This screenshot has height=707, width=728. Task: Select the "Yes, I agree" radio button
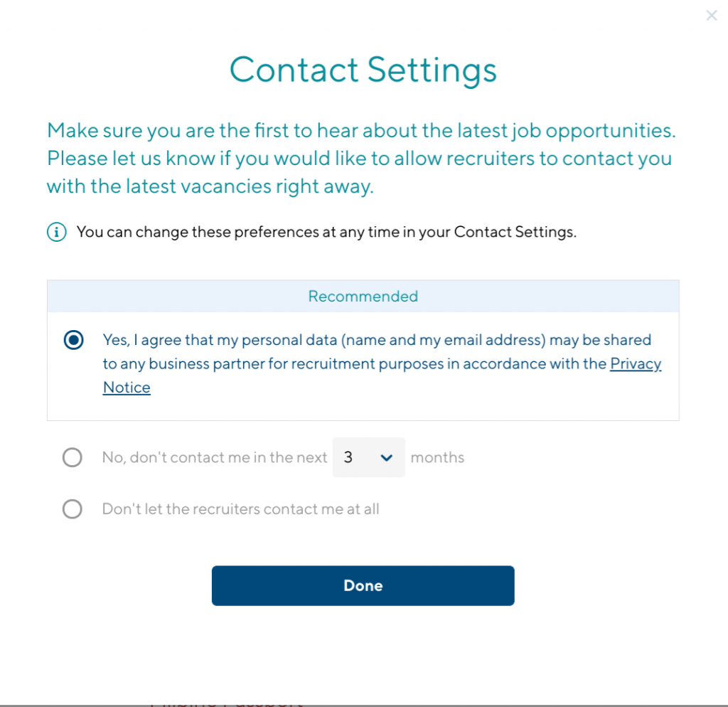click(x=73, y=341)
